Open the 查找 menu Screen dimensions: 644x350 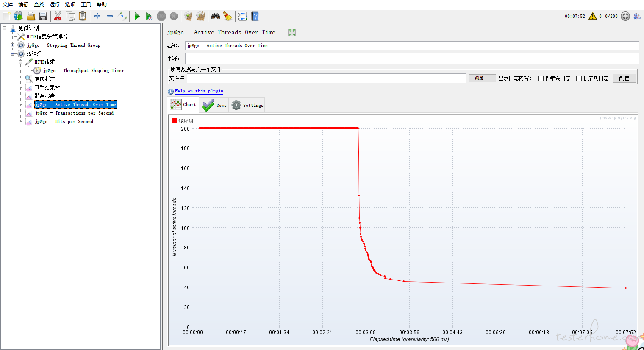[x=39, y=4]
